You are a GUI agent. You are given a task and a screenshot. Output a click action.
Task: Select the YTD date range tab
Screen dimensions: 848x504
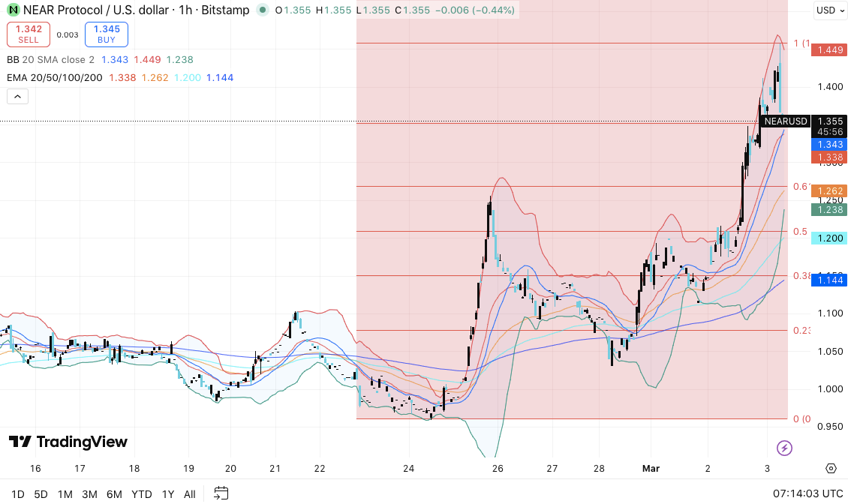pyautogui.click(x=140, y=494)
